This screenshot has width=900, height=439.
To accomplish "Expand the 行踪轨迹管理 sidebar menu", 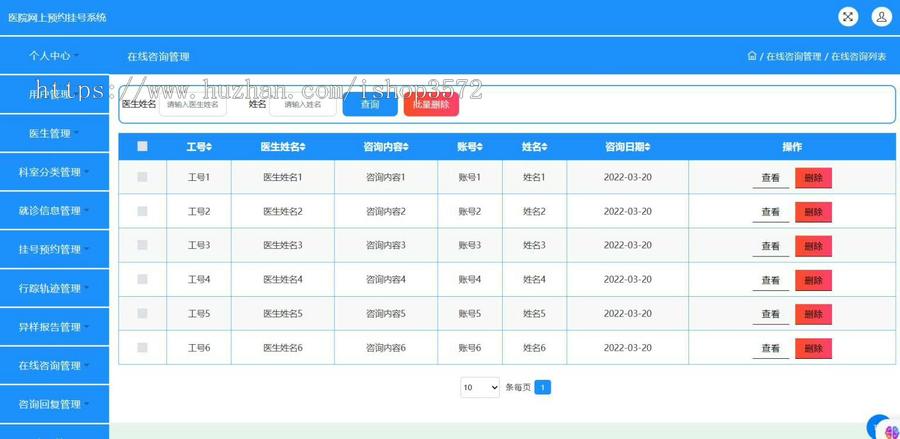I will pos(54,288).
